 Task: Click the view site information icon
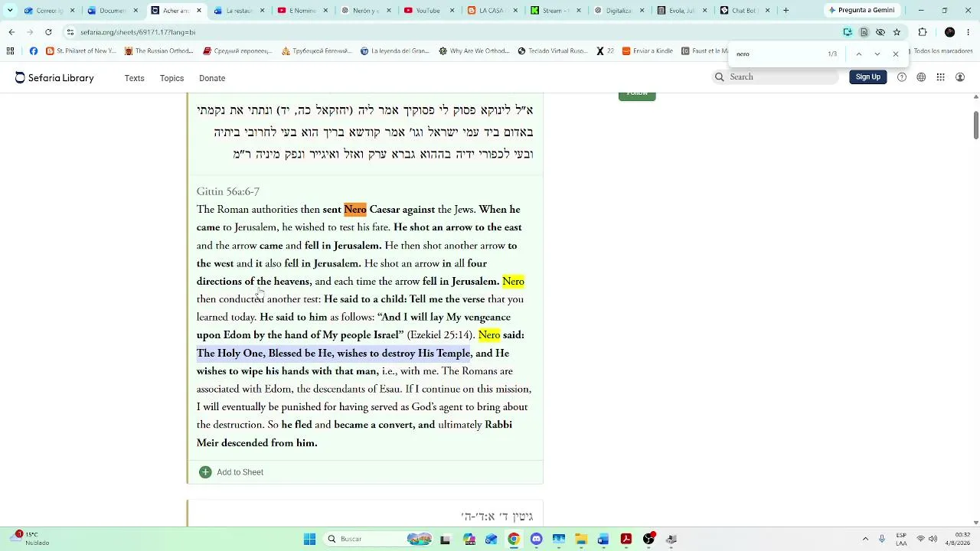coord(70,32)
